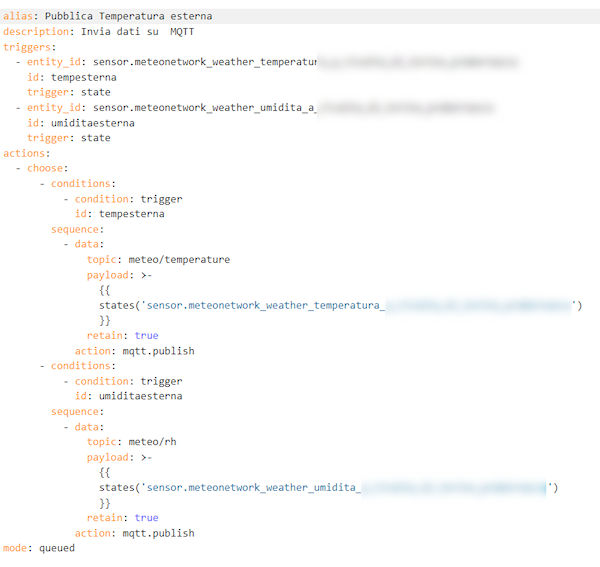Click the text 'Pubblica Temperatura esterna'

(129, 16)
